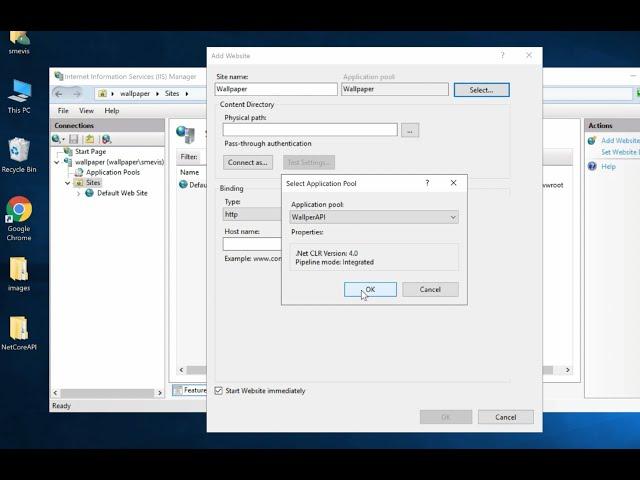Cancel the Select Application Pool dialog
Screen dimensions: 640x480
click(x=430, y=289)
